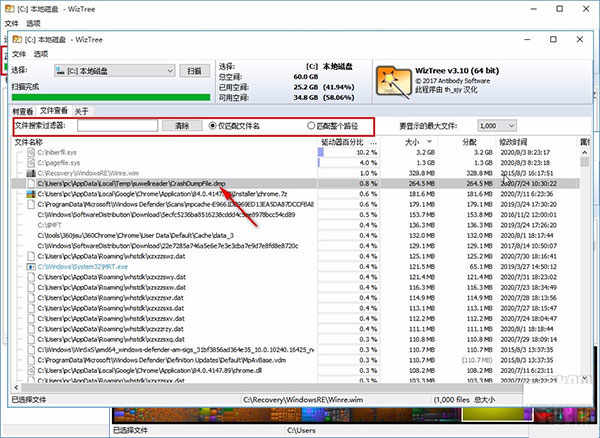Click the sort arrow on the 大小 column header
The width and height of the screenshot is (600, 438).
pos(429,142)
